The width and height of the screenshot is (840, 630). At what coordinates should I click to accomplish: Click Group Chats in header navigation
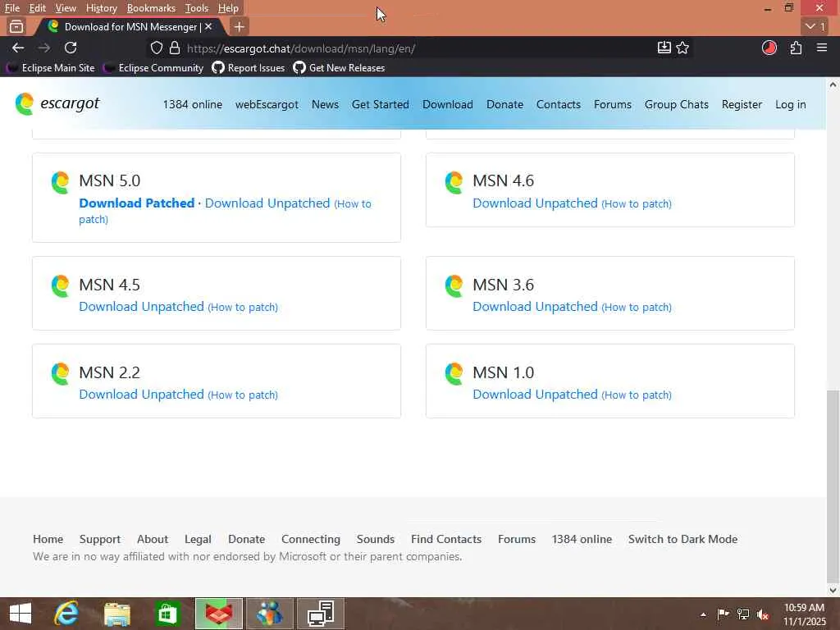pos(677,104)
